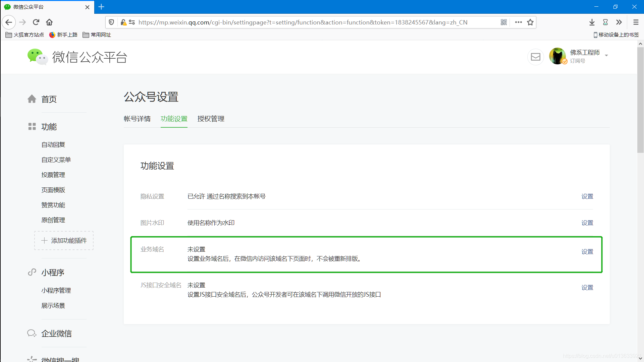The image size is (644, 362).
Task: Open the downloads panel
Action: coord(592,22)
